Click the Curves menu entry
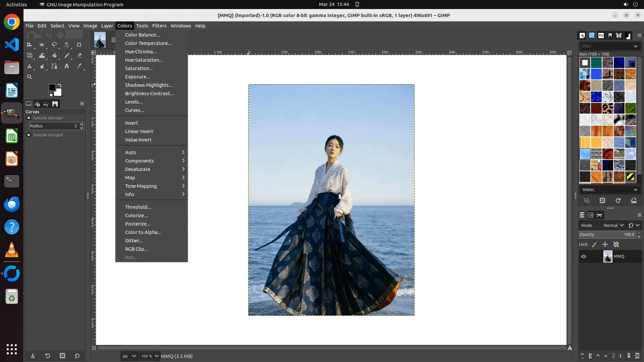The image size is (644, 362). click(x=135, y=110)
